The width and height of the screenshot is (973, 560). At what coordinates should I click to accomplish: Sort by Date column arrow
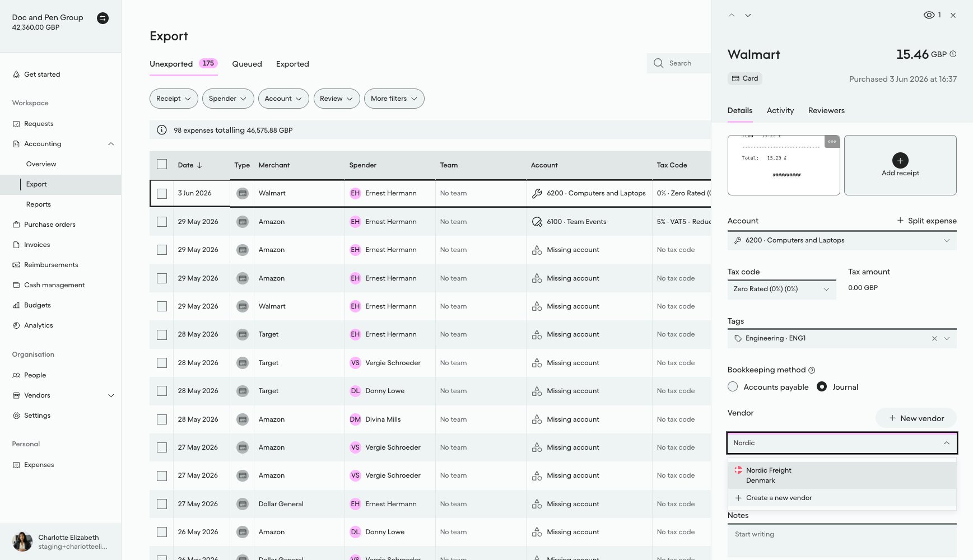[199, 165]
